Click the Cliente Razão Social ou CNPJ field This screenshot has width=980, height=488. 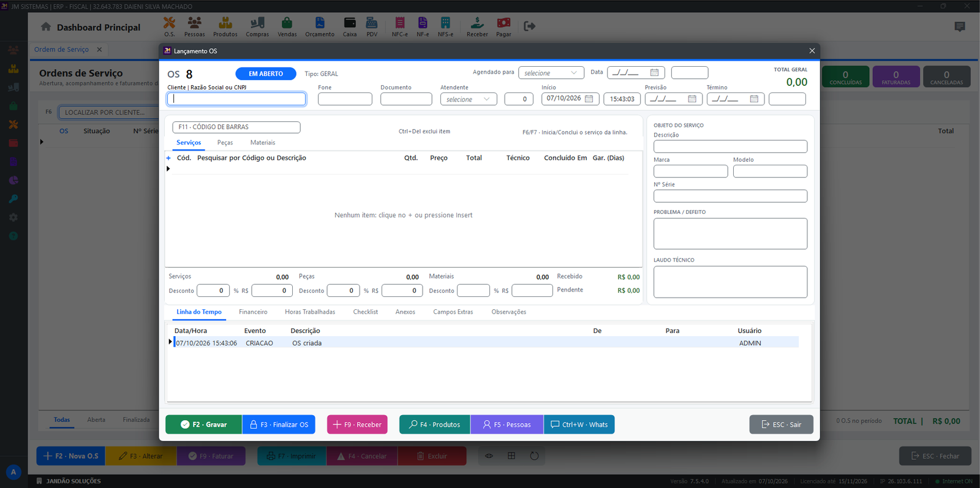coord(236,99)
